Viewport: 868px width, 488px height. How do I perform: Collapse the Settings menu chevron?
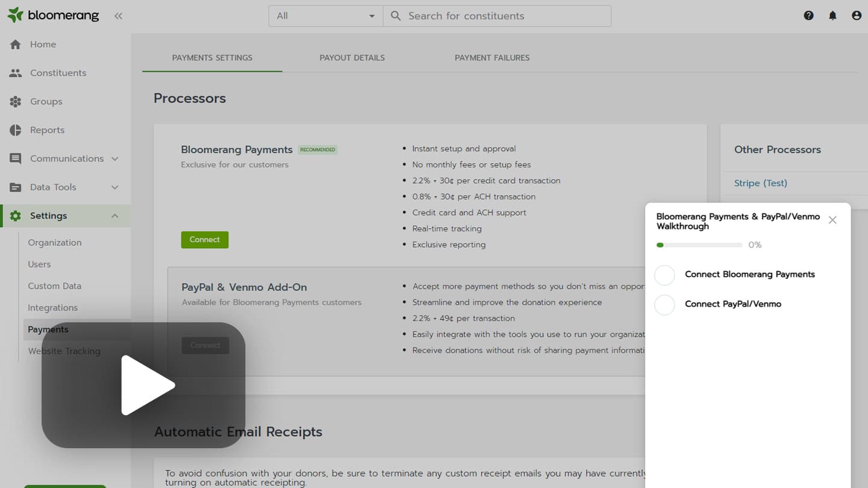(115, 216)
